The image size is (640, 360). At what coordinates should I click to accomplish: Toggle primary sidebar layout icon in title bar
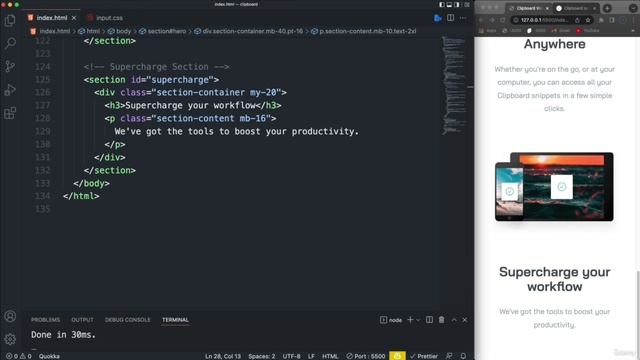point(442,4)
